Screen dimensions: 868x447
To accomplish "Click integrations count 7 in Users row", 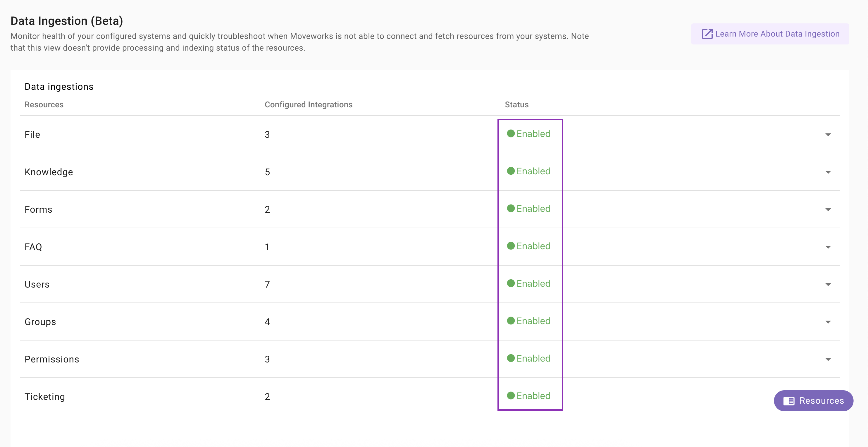I will click(267, 284).
